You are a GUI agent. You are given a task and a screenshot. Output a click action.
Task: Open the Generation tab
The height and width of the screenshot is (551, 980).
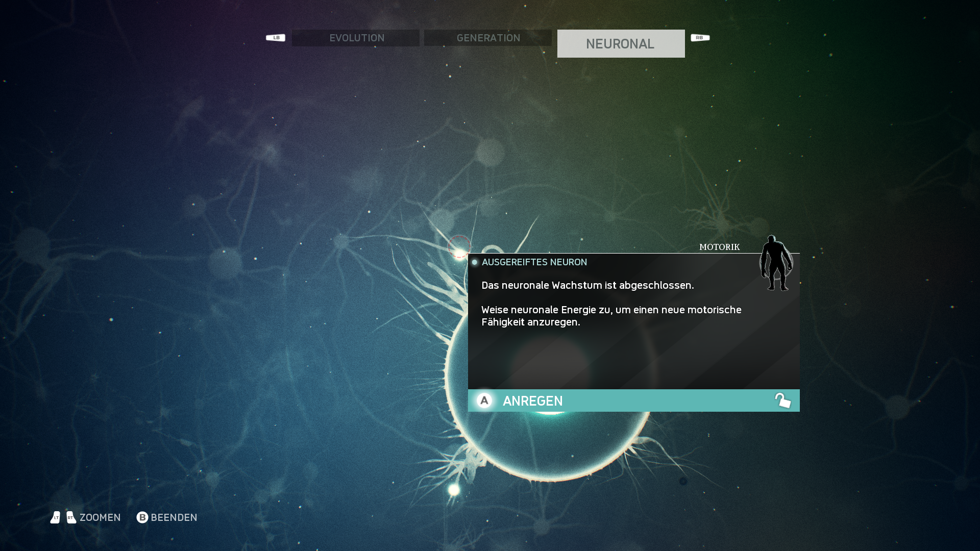[x=488, y=38]
